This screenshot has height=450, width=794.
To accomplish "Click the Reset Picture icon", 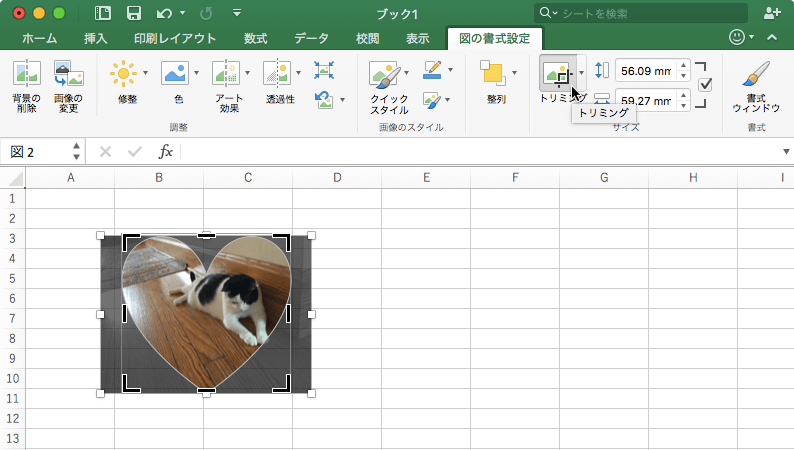I will coord(324,99).
